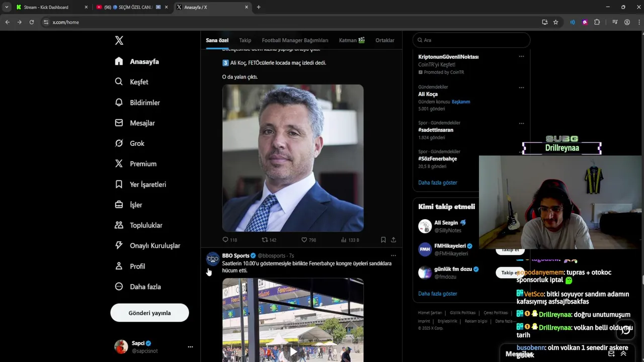Open a new browser tab
This screenshot has height=362, width=644.
(x=259, y=7)
